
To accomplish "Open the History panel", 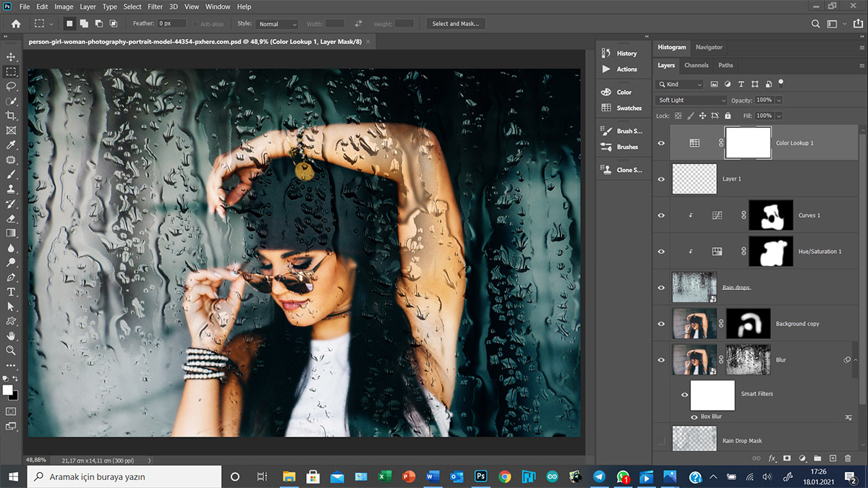I will pyautogui.click(x=626, y=53).
